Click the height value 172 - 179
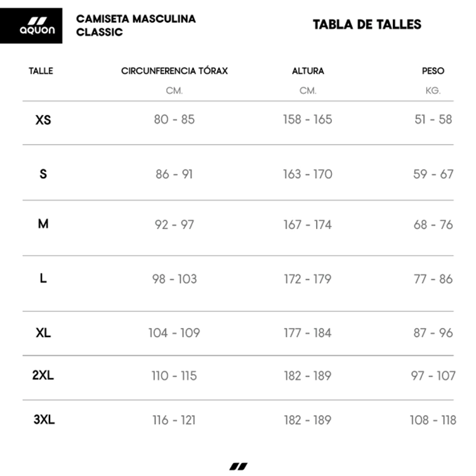 pos(308,279)
